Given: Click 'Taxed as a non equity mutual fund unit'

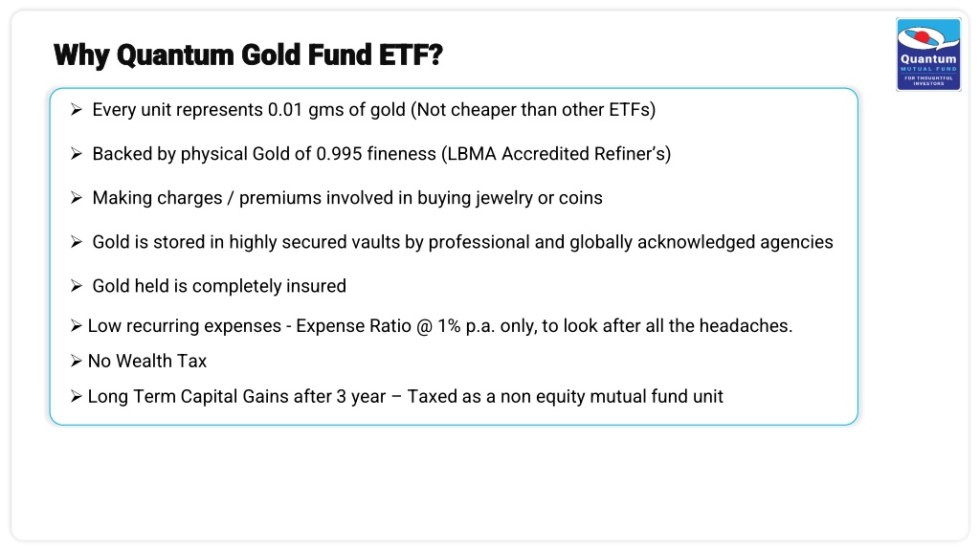Looking at the screenshot, I should tap(565, 397).
